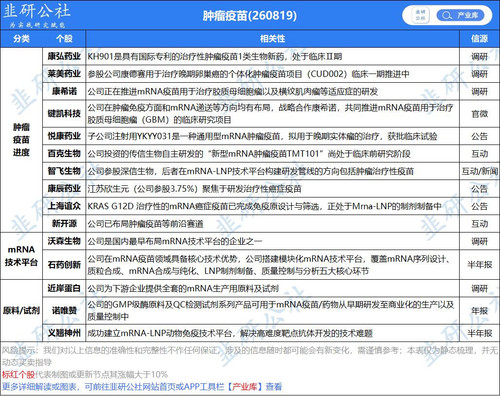Click stock name 沃森生物
This screenshot has width=500, height=396.
(x=64, y=241)
